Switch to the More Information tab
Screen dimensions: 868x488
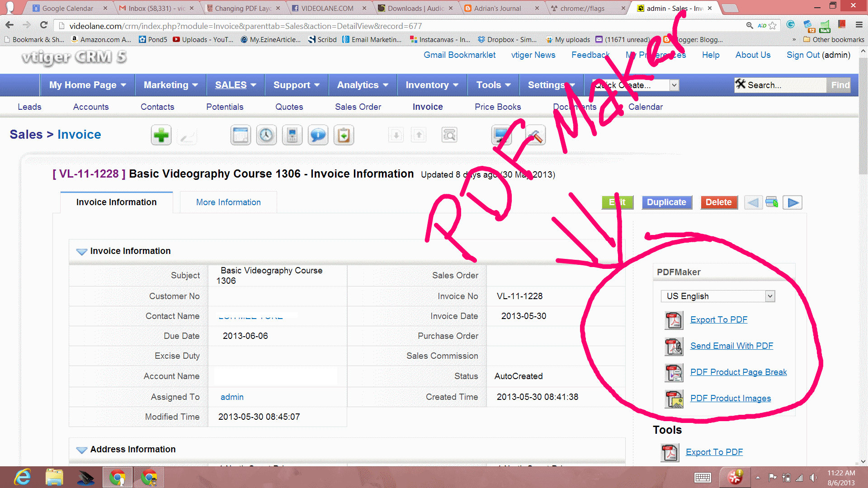point(228,202)
